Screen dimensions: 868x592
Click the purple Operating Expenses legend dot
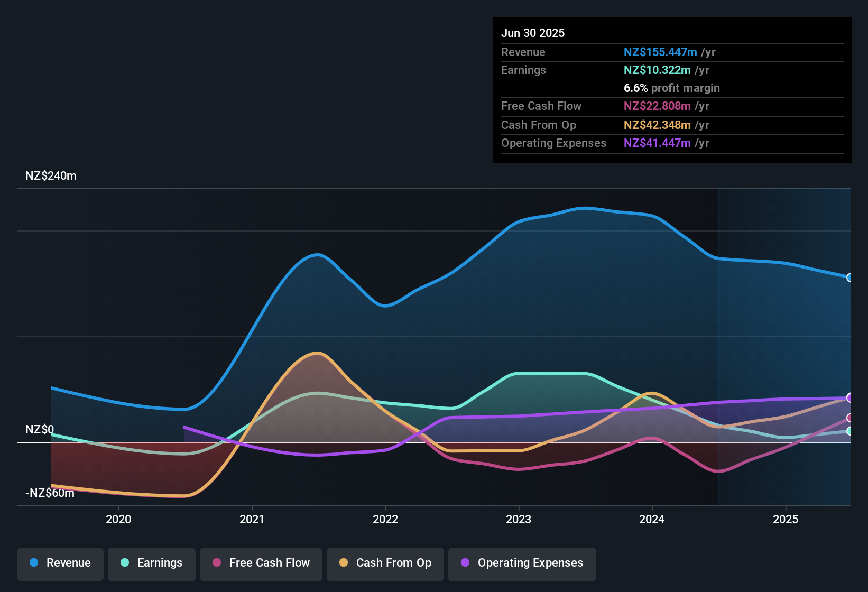[464, 563]
